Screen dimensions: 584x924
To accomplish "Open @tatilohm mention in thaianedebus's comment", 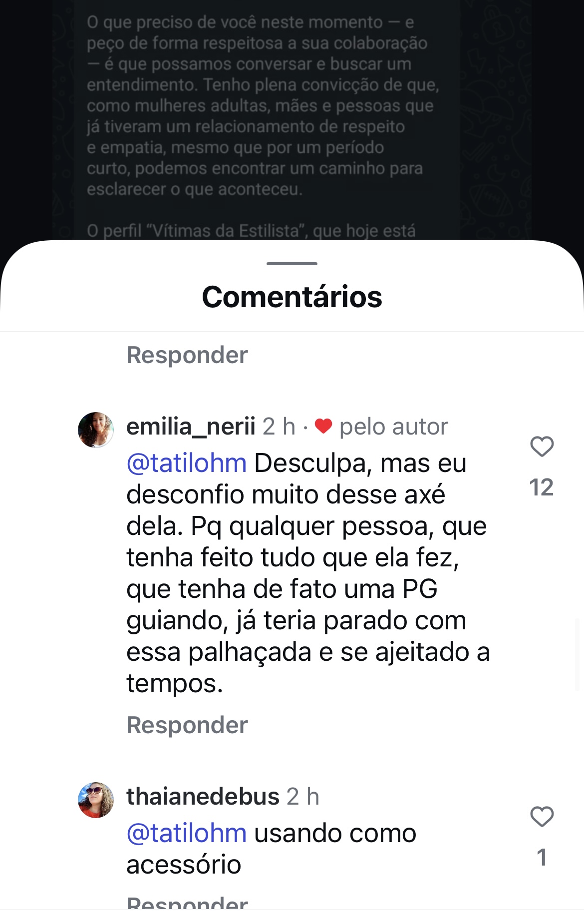I will 187,833.
